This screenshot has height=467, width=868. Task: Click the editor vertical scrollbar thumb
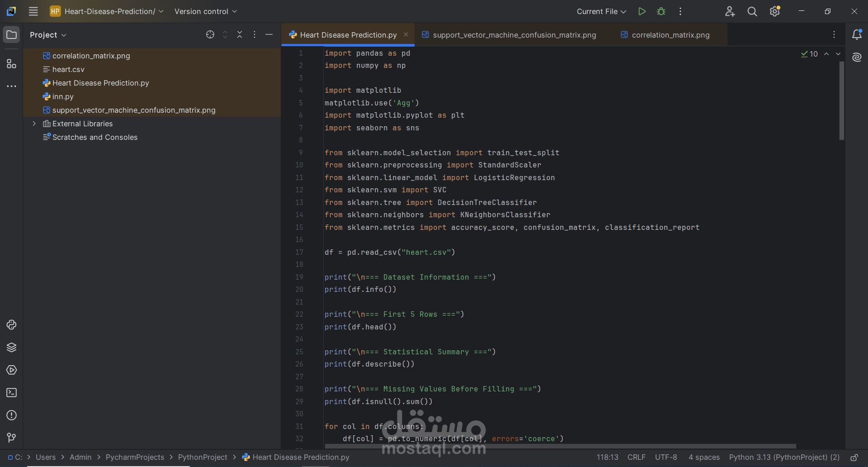click(x=842, y=100)
